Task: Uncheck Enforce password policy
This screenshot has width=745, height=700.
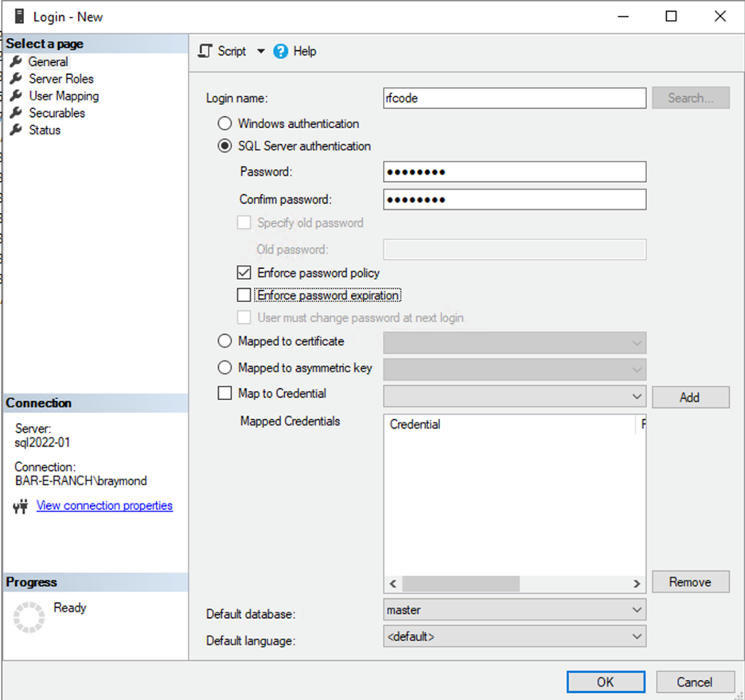Action: click(244, 273)
